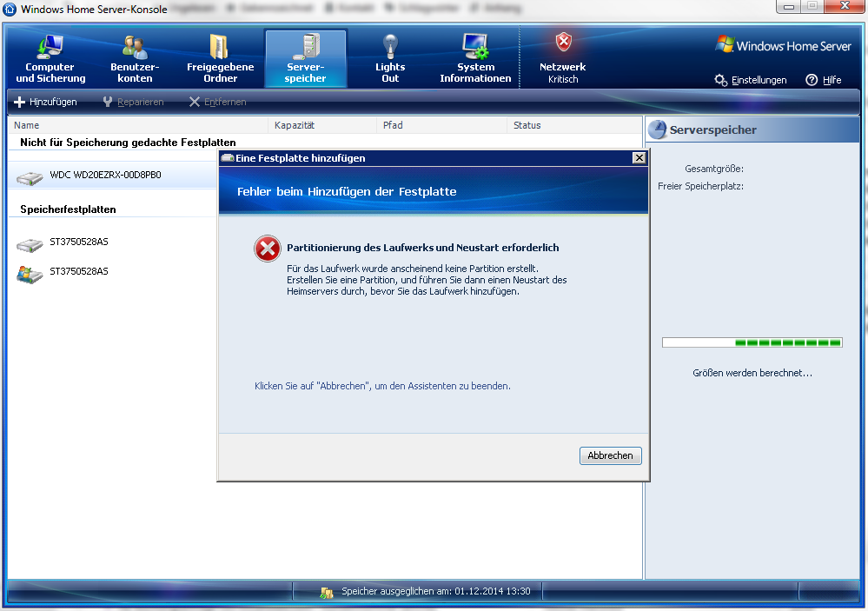
Task: Click Reparieren in the toolbar
Action: (134, 102)
